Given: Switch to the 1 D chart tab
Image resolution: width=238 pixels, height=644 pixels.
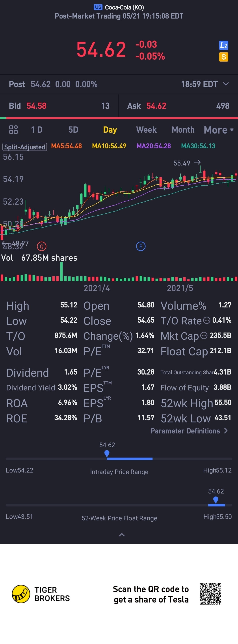Looking at the screenshot, I should click(37, 130).
